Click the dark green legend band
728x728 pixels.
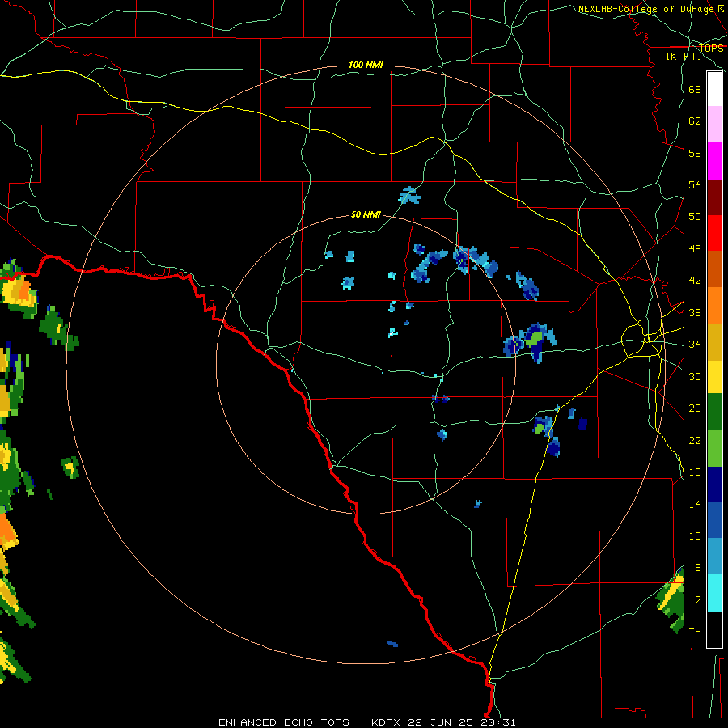click(714, 412)
